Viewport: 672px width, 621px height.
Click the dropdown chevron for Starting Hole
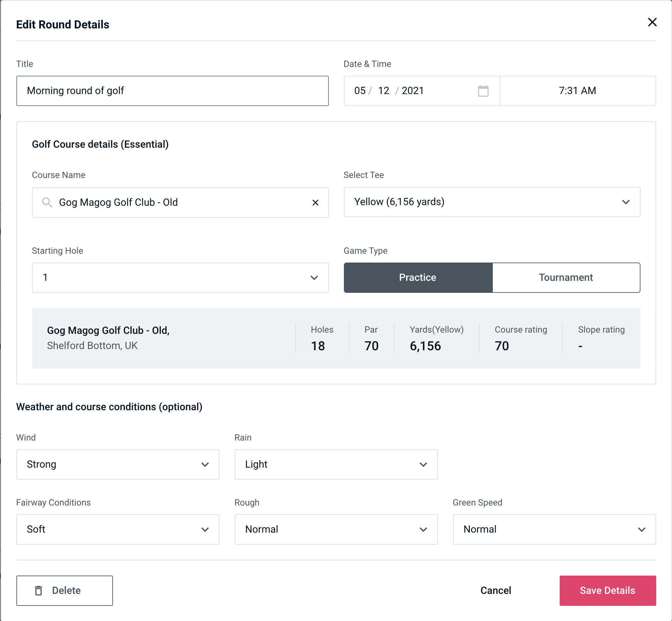(316, 277)
